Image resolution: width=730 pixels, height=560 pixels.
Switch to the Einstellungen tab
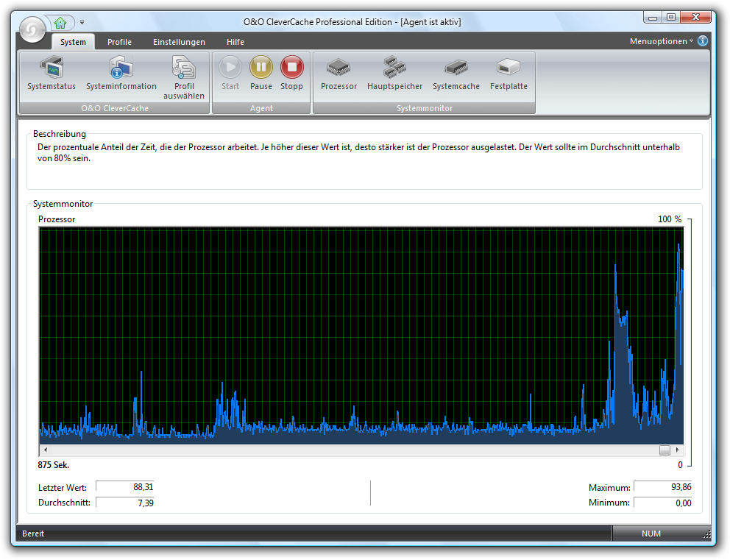pyautogui.click(x=180, y=42)
